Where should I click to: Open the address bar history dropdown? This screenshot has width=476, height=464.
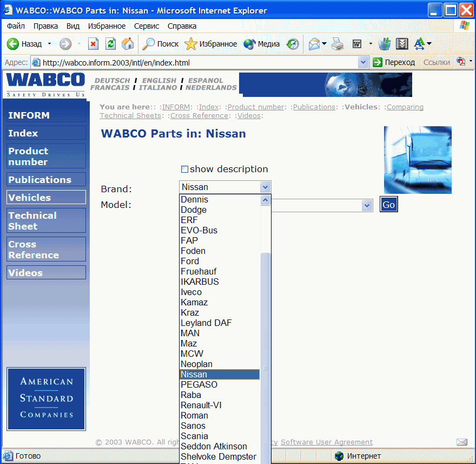pyautogui.click(x=363, y=62)
